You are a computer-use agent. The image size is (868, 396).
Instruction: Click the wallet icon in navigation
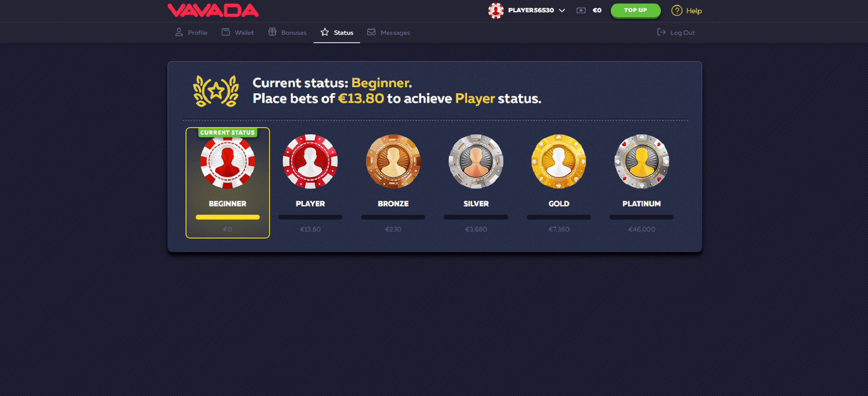click(226, 32)
